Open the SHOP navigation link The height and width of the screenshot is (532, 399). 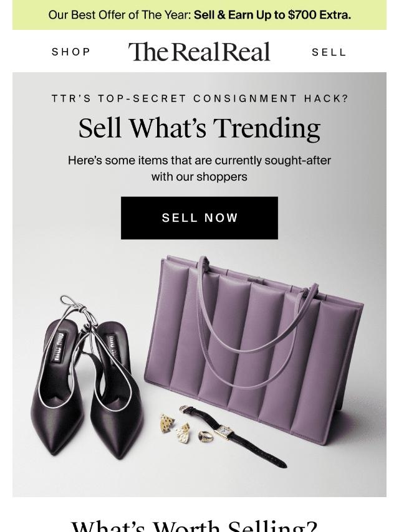point(71,52)
